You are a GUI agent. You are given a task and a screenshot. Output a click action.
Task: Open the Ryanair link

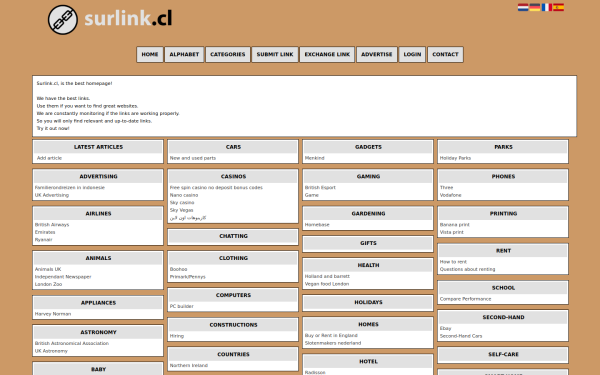(x=43, y=240)
